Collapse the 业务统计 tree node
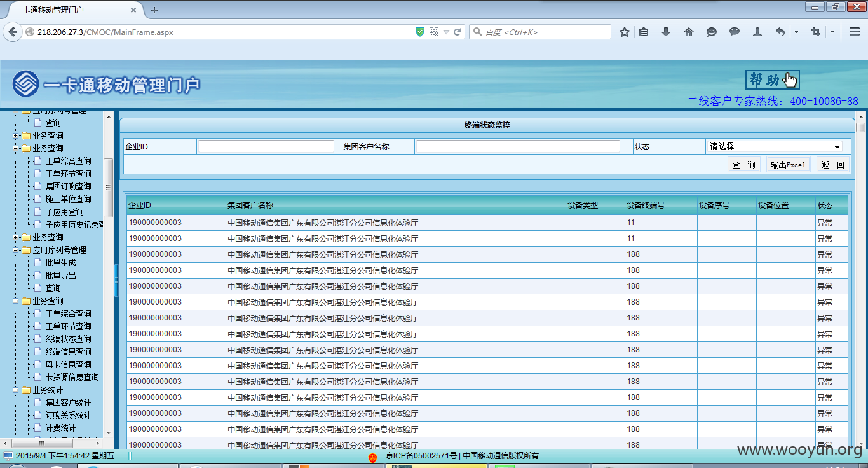Image resolution: width=868 pixels, height=468 pixels. 16,390
